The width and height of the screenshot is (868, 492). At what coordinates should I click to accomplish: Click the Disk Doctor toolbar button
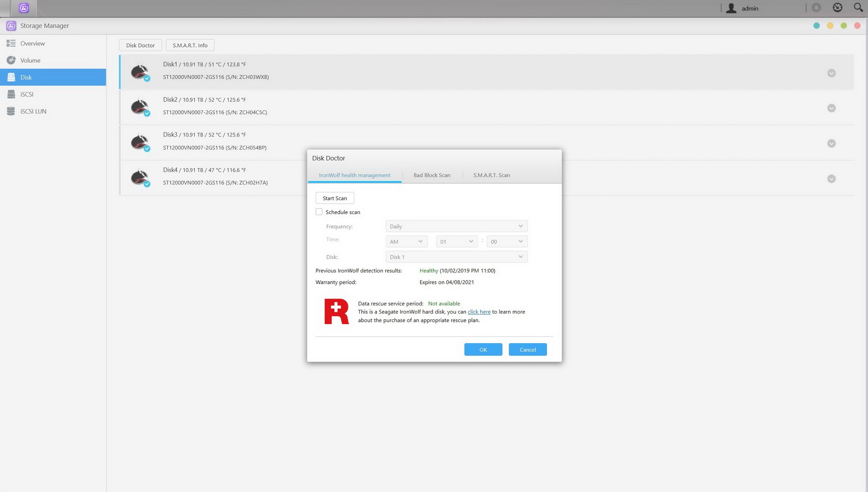[140, 45]
